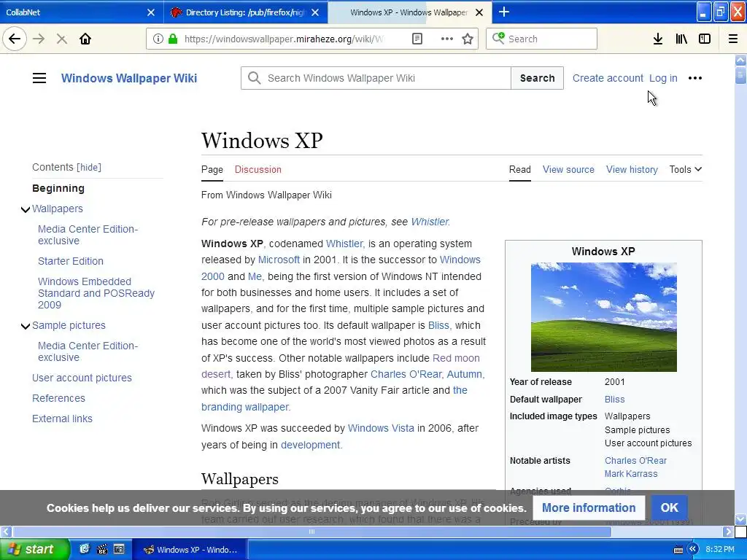Select the Page tab

pyautogui.click(x=212, y=169)
